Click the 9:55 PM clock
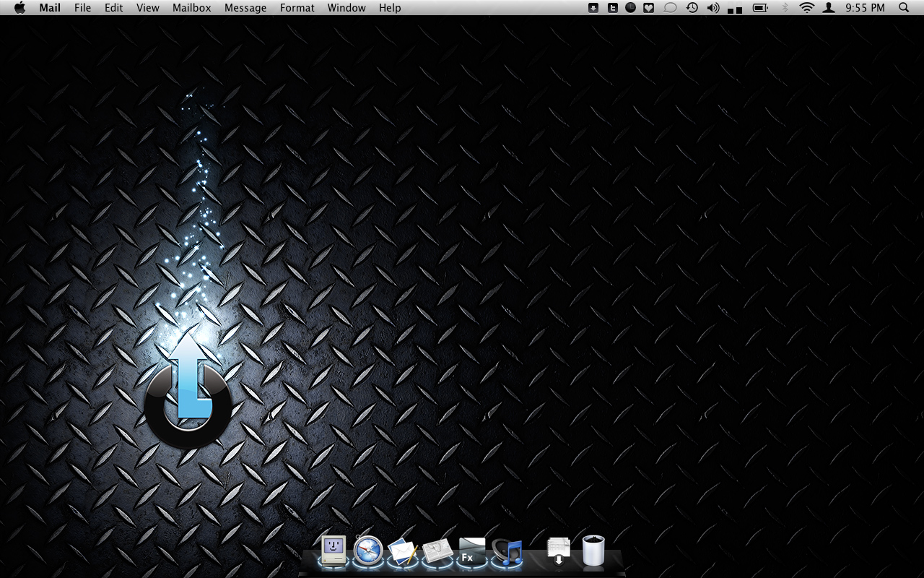This screenshot has width=924, height=578. [865, 8]
